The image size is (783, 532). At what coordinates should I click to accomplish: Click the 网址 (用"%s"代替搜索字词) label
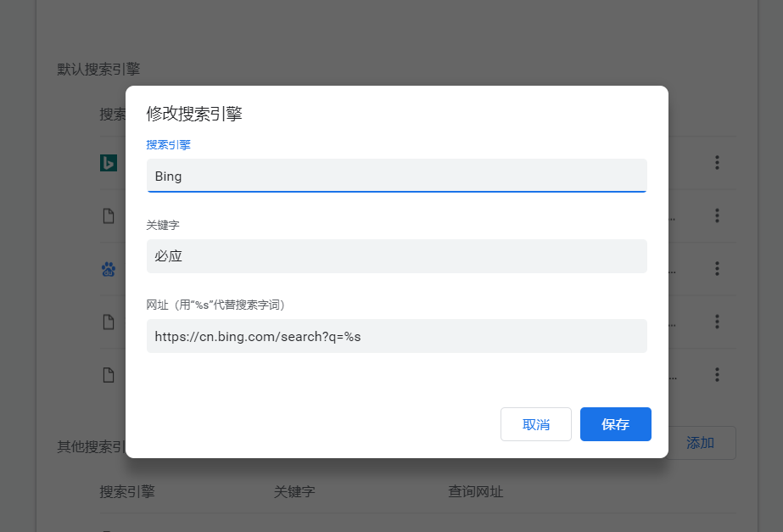click(x=215, y=305)
